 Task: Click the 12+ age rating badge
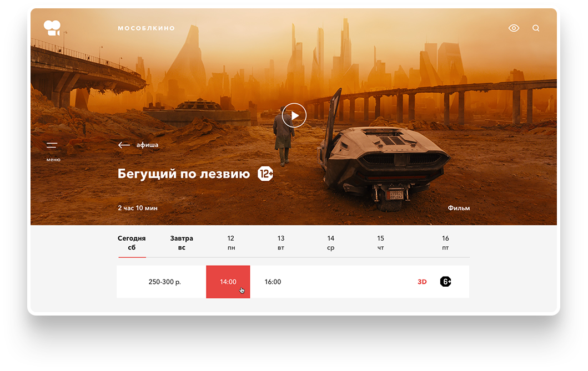pos(265,174)
